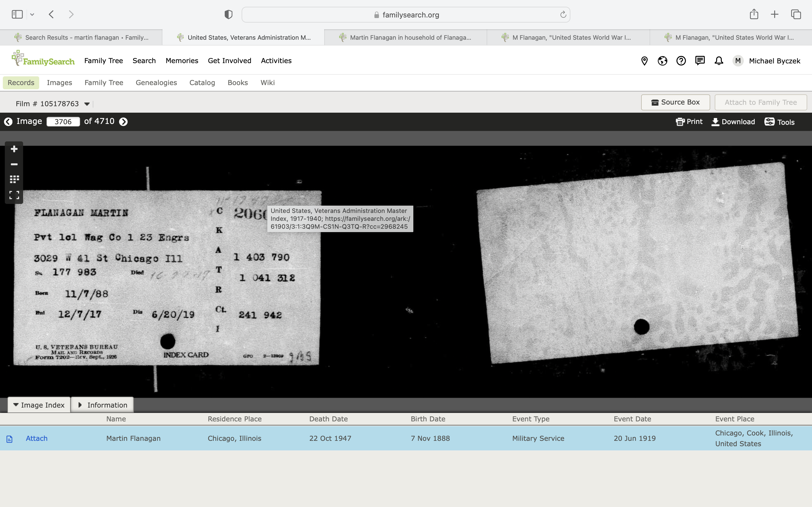Zoom out of the record image
This screenshot has width=812, height=507.
coord(14,164)
